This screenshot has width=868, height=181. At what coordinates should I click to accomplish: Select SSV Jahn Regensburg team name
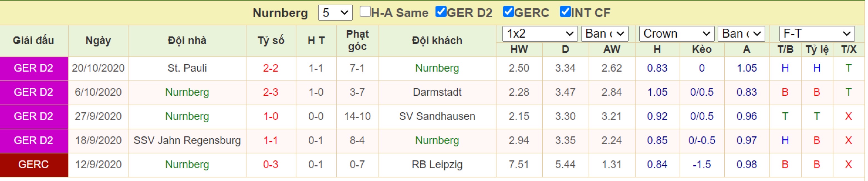(187, 140)
